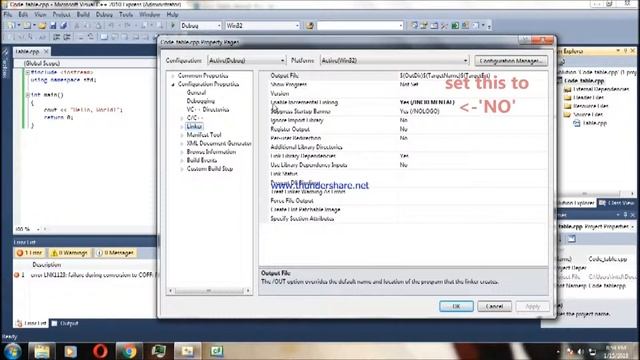Screen dimensions: 640x360
Task: Collapse the Configuration Properties tree node
Action: pyautogui.click(x=173, y=84)
